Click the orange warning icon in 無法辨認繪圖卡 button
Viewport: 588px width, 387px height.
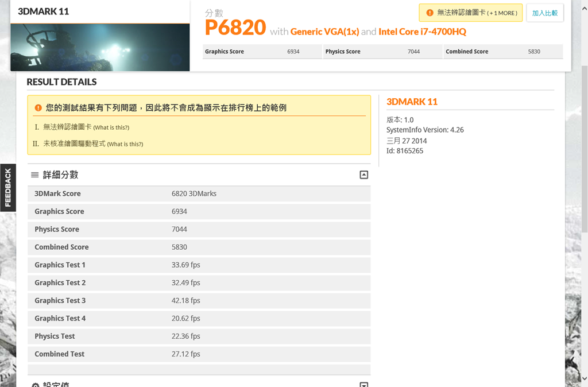point(430,13)
